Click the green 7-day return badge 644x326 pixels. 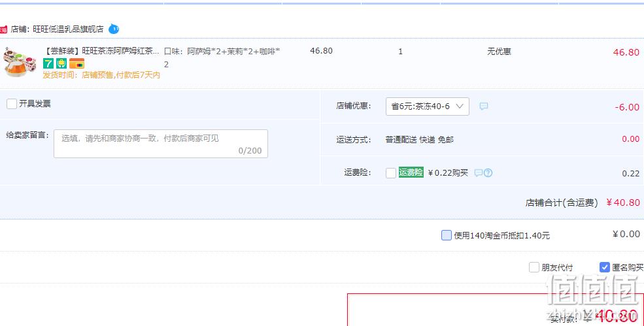pyautogui.click(x=48, y=63)
